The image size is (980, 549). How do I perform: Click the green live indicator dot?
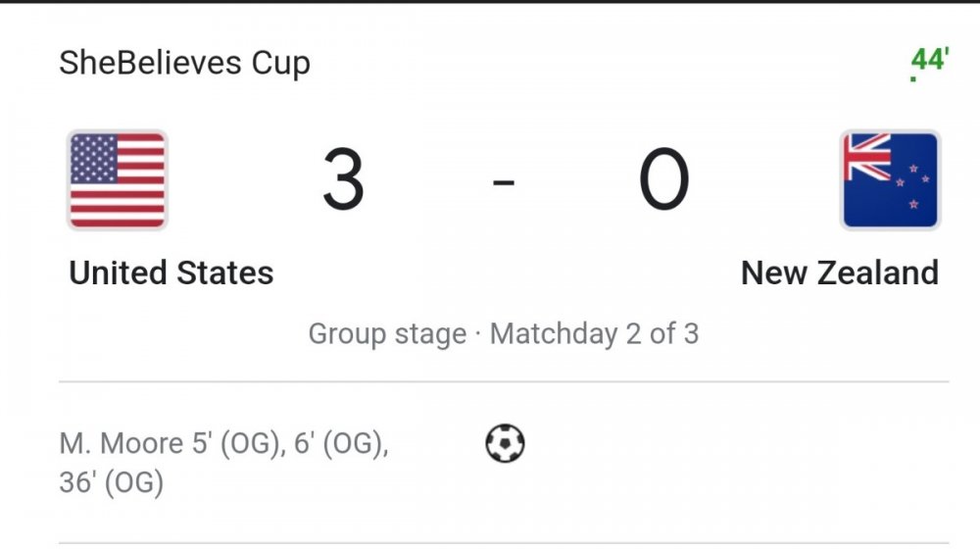point(914,78)
